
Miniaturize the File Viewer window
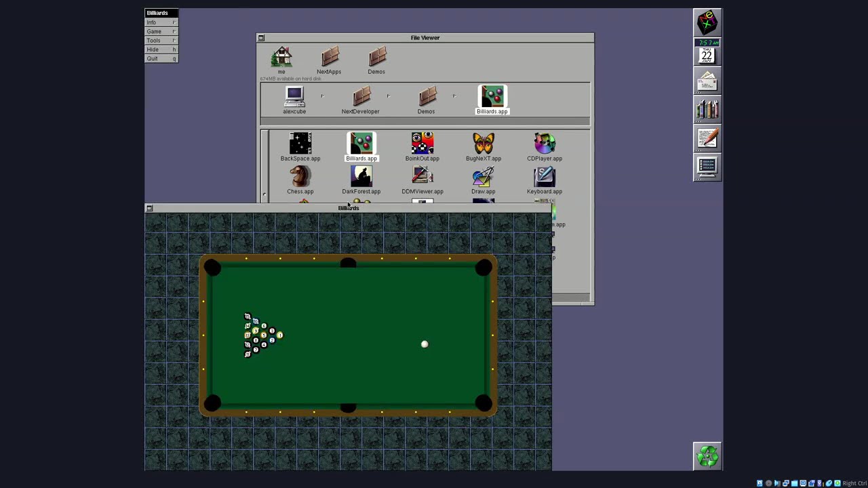(261, 38)
